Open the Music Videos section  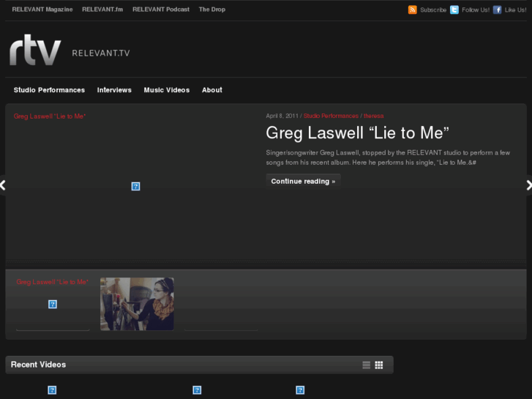pos(167,90)
